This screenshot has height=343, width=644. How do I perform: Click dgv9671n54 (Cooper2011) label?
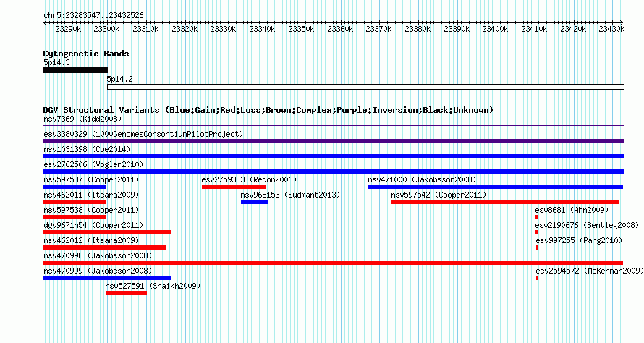pyautogui.click(x=93, y=226)
